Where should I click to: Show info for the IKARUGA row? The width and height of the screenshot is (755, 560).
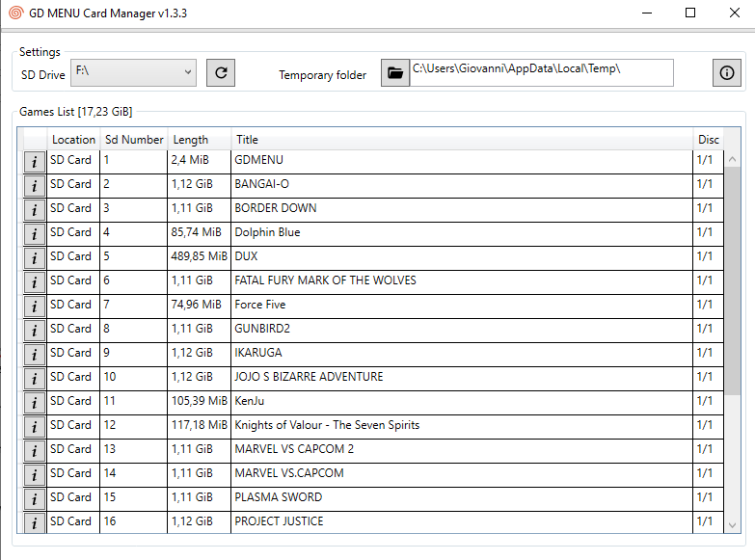34,355
